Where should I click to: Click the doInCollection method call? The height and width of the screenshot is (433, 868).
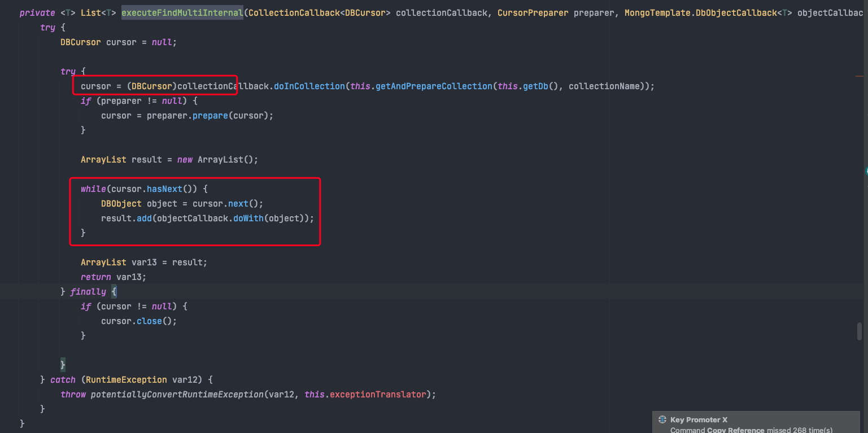pyautogui.click(x=308, y=86)
